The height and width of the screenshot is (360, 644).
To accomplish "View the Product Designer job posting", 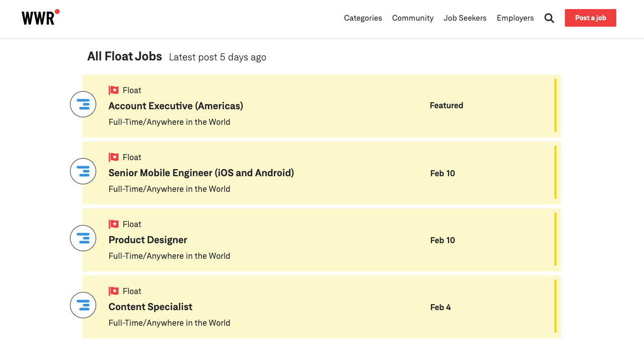I will coord(148,240).
